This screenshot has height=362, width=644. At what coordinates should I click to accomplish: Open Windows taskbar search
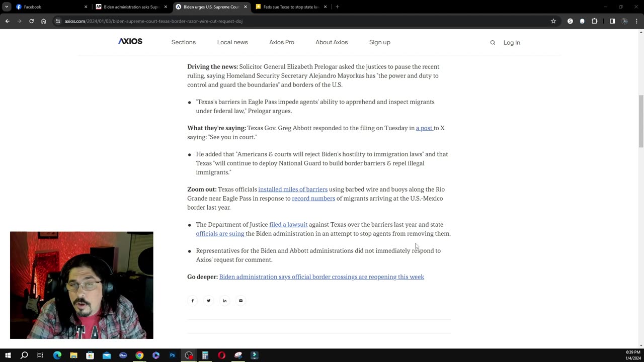[24, 355]
